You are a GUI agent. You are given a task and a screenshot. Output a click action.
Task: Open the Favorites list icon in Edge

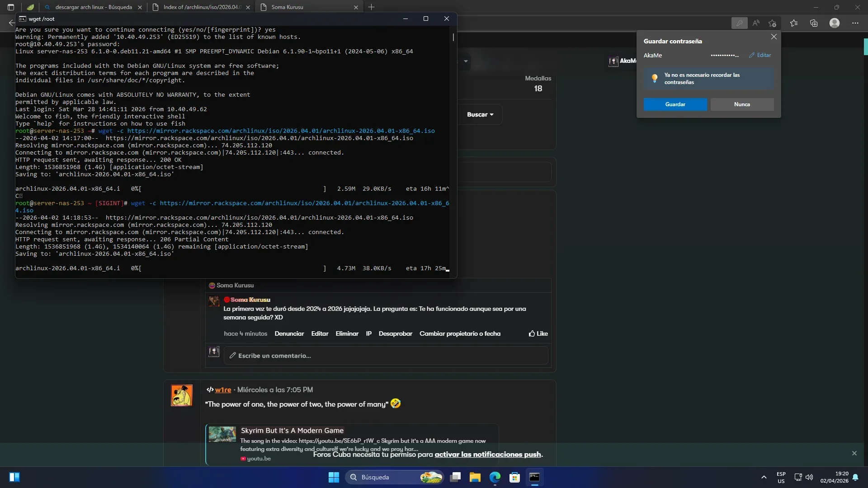tap(793, 23)
